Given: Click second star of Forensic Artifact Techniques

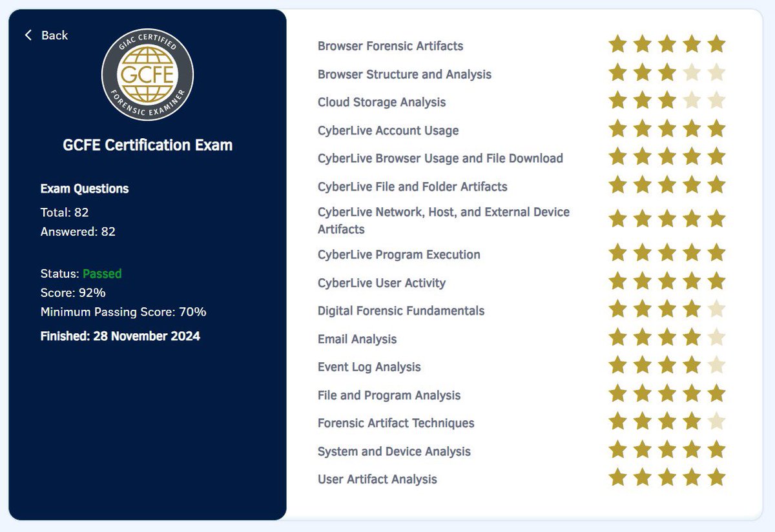Looking at the screenshot, I should 643,421.
